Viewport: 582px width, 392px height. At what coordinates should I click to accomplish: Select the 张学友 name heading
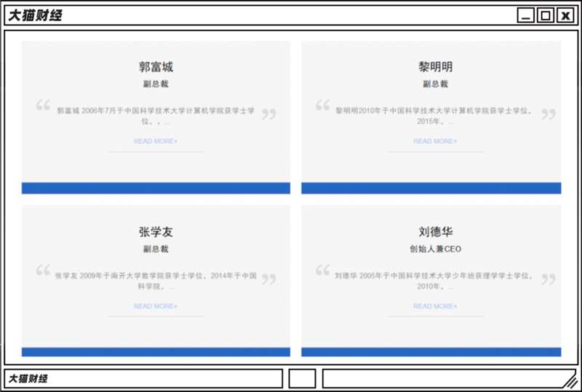(156, 231)
